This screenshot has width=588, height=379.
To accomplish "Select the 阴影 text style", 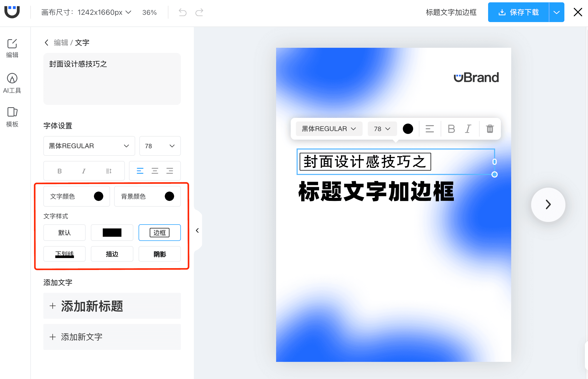I will pyautogui.click(x=160, y=254).
